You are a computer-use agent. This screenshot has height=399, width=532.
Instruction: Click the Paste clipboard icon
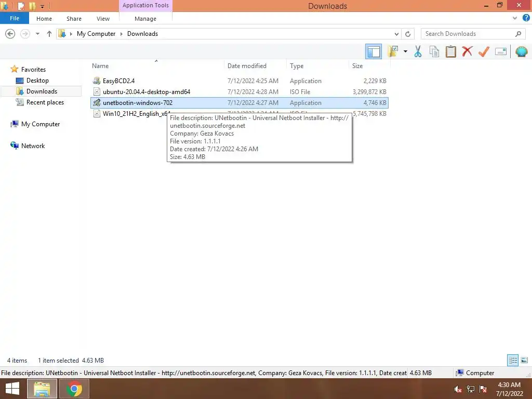[x=450, y=51]
